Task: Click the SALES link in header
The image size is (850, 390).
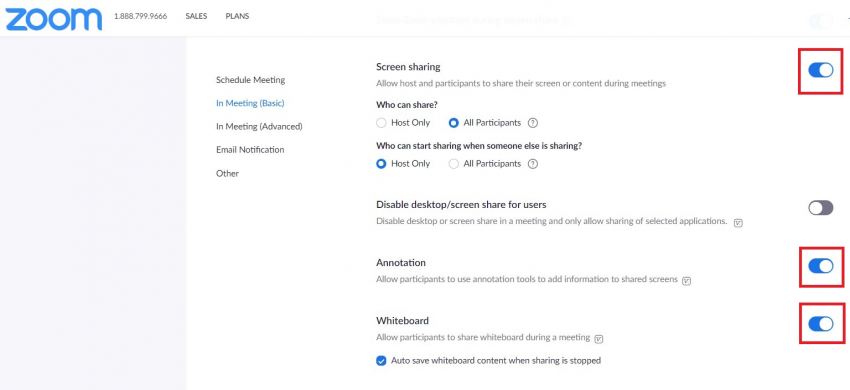Action: (x=196, y=16)
